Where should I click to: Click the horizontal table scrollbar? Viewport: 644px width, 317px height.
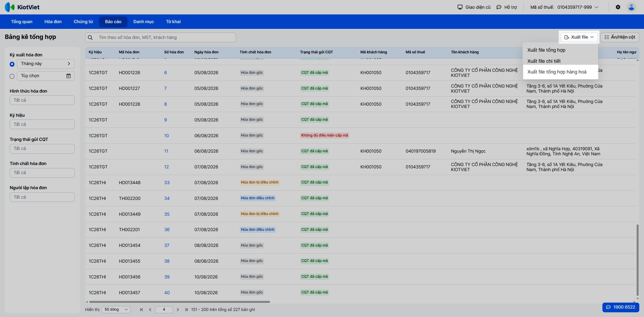(x=179, y=302)
